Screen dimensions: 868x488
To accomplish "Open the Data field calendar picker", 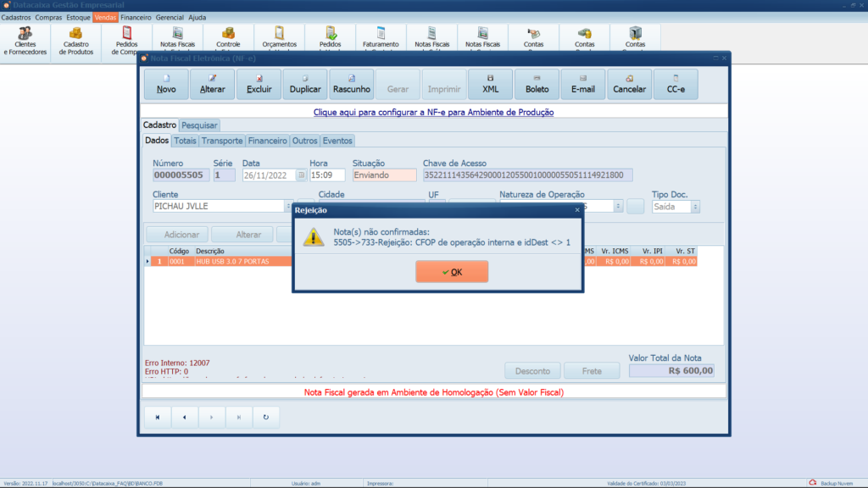I will coord(300,175).
